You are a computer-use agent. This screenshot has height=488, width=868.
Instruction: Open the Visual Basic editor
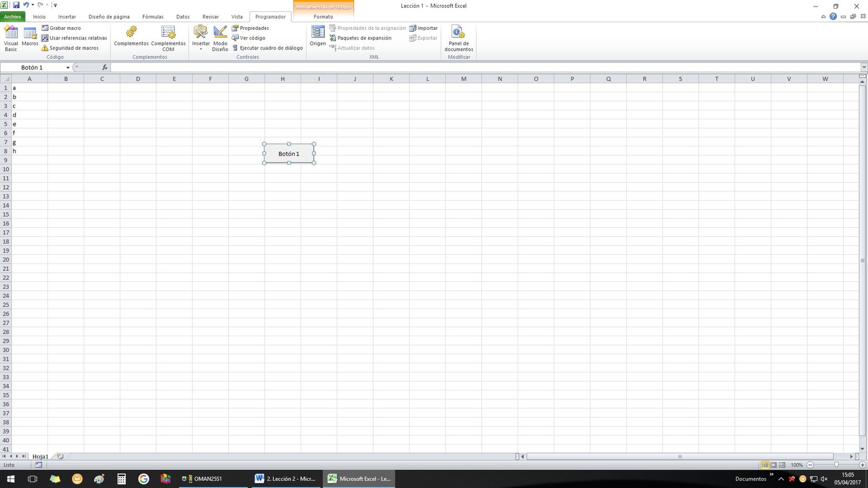pyautogui.click(x=11, y=38)
